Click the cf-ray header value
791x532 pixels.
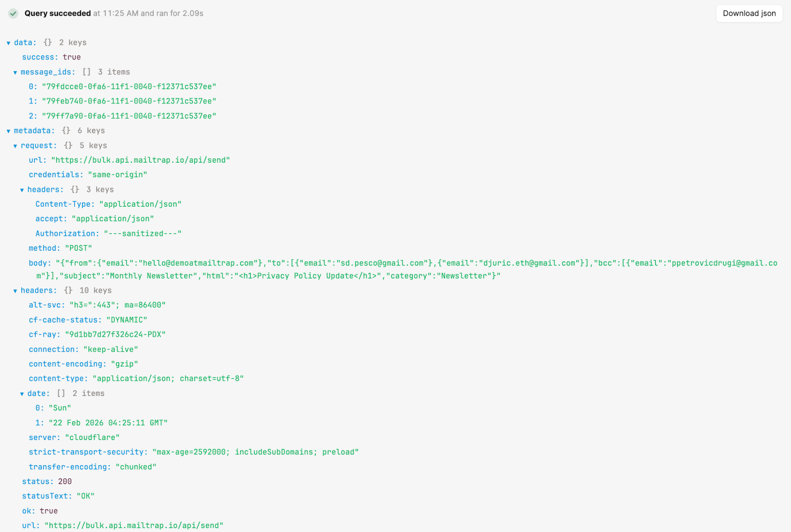click(115, 335)
